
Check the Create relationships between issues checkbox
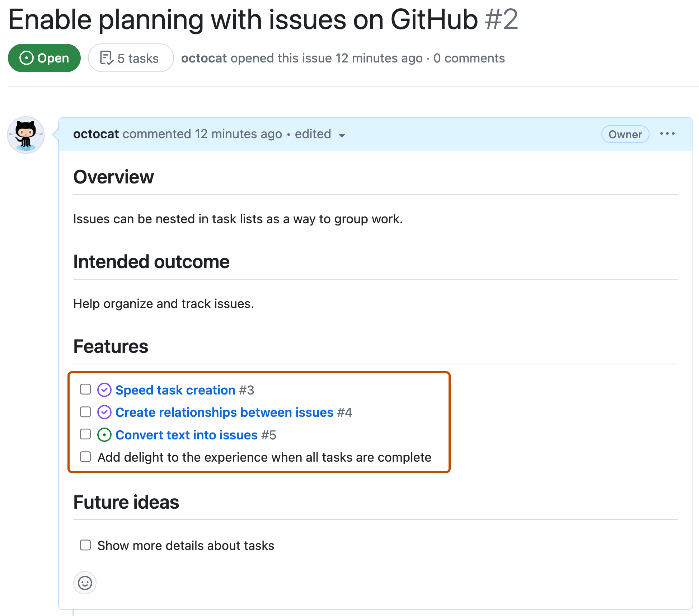point(85,412)
